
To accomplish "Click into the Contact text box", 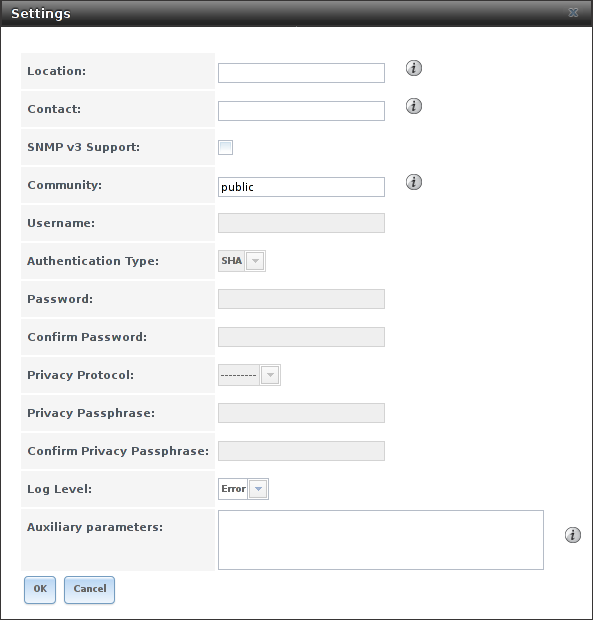I will pyautogui.click(x=301, y=111).
